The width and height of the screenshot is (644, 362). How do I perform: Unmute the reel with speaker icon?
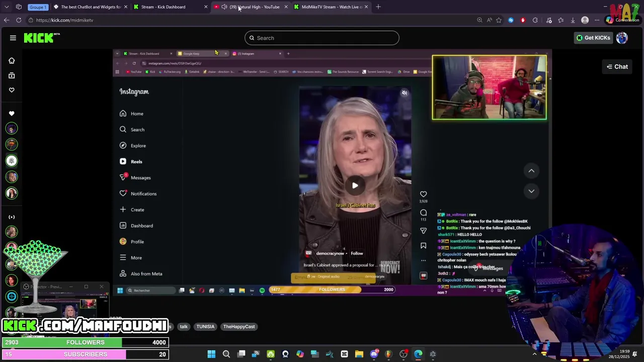(x=405, y=93)
